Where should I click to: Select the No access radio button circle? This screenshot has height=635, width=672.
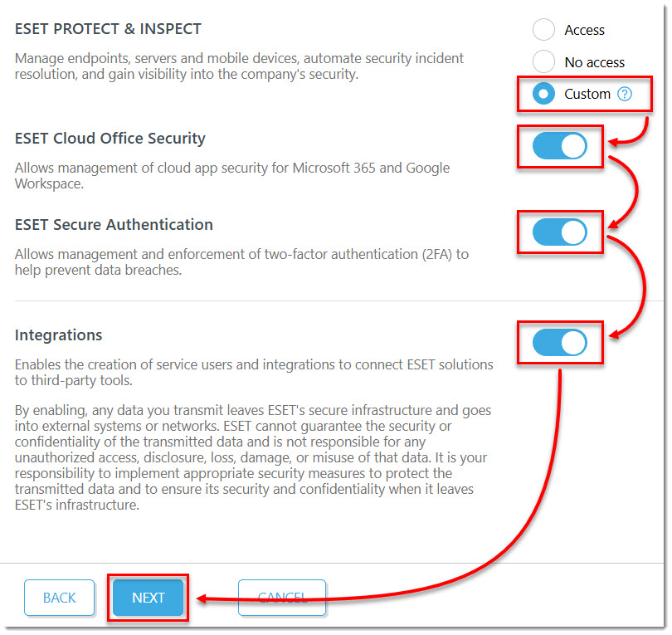click(543, 61)
